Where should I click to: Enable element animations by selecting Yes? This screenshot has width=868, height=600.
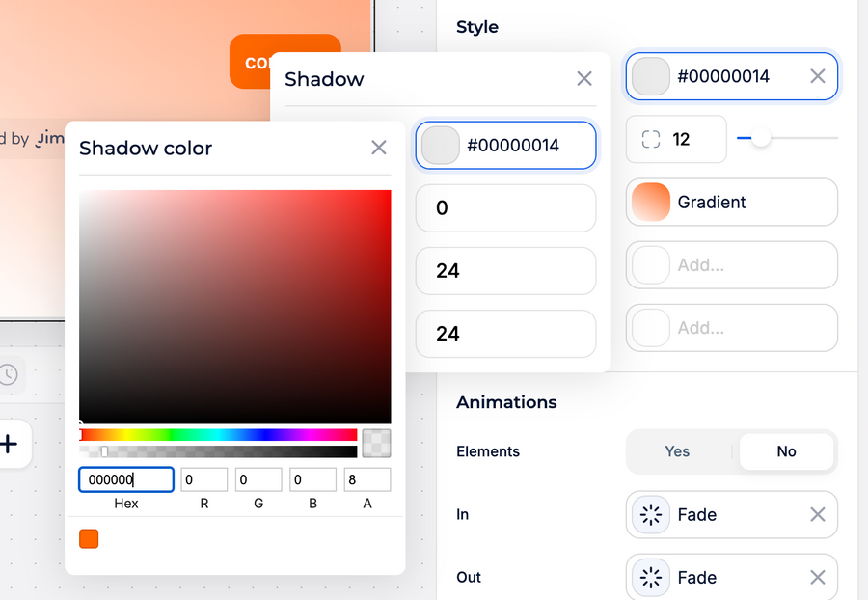click(x=677, y=451)
